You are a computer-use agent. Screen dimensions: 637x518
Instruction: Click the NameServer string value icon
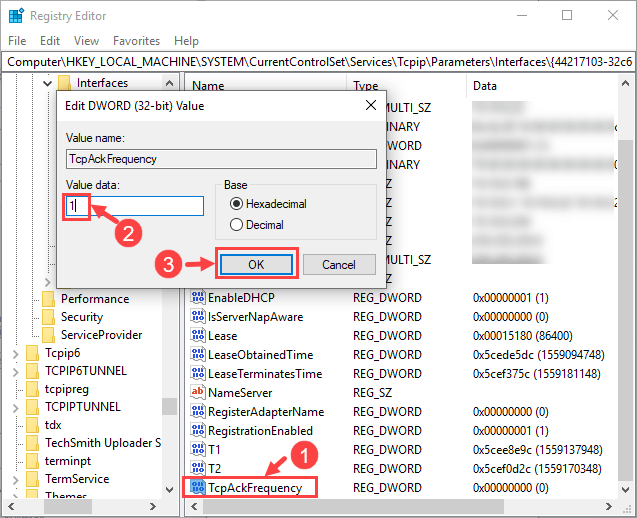tap(198, 392)
